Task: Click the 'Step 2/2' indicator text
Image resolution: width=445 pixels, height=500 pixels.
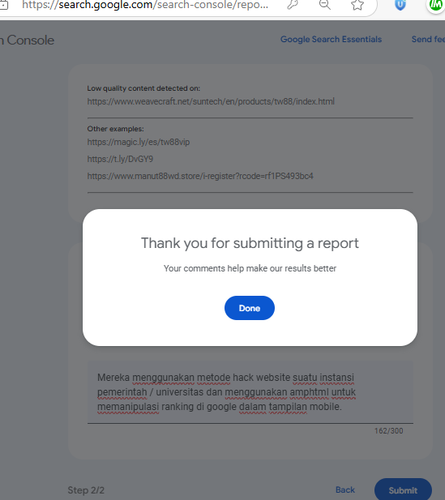Action: point(86,490)
